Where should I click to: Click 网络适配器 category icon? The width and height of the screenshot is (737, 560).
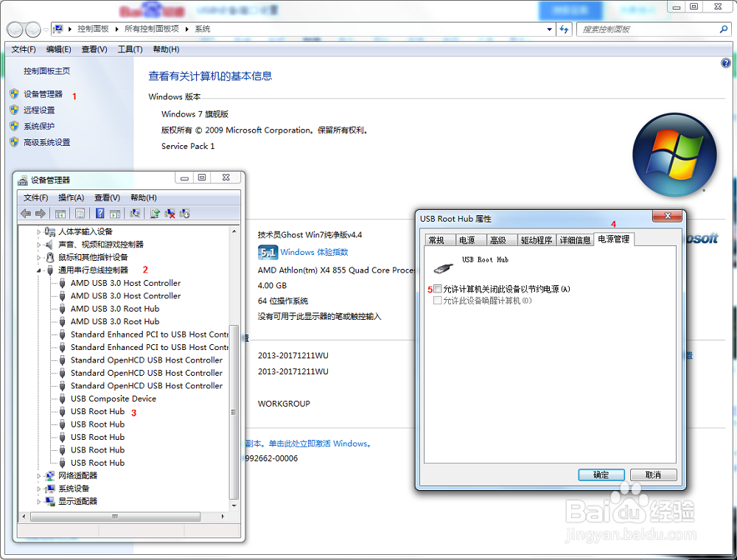click(x=50, y=475)
